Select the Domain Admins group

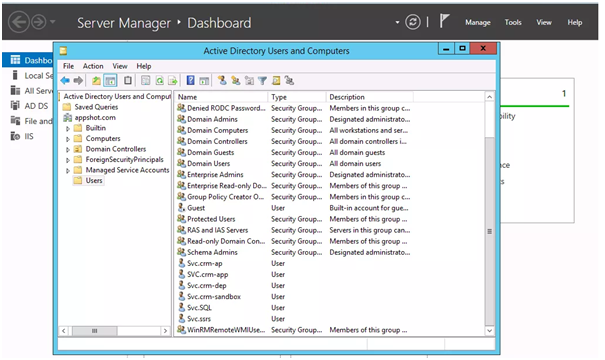pyautogui.click(x=212, y=119)
